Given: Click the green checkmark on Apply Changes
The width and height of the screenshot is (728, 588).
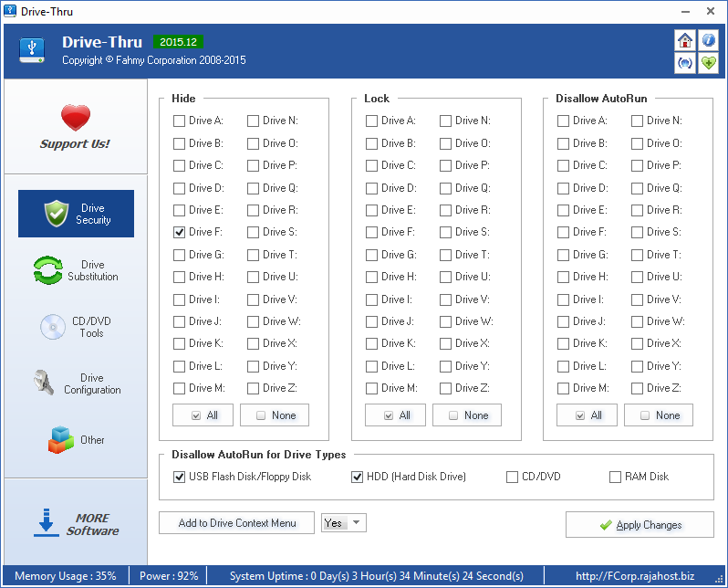Looking at the screenshot, I should tap(606, 525).
